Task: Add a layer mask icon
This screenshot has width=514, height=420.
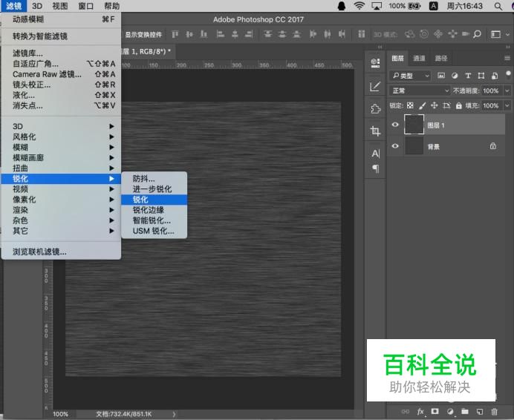Action: pos(435,411)
